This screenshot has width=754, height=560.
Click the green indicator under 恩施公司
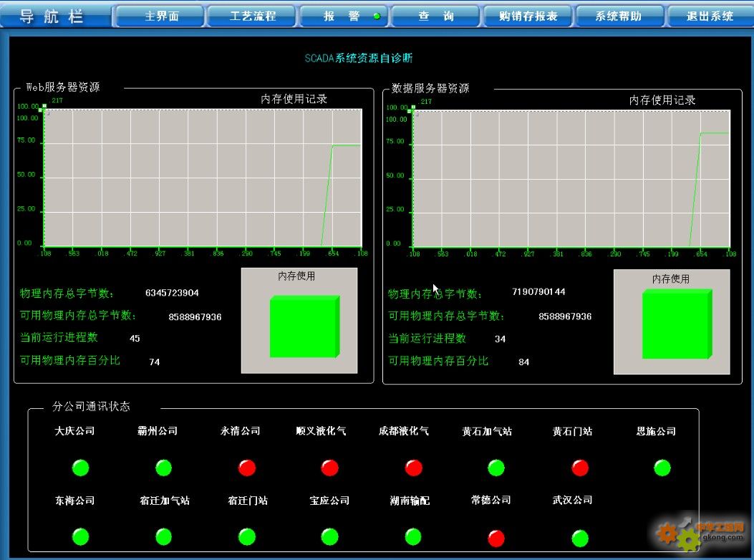click(662, 468)
